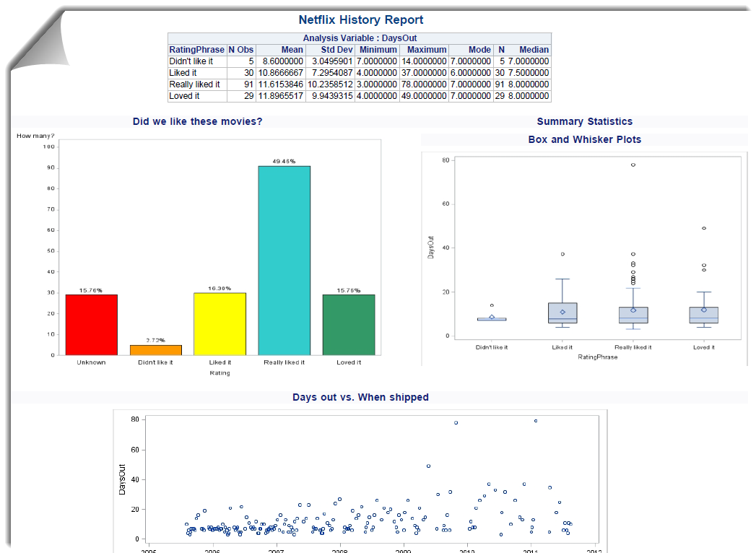
Task: Click mean value 8.6000000
Action: point(283,61)
